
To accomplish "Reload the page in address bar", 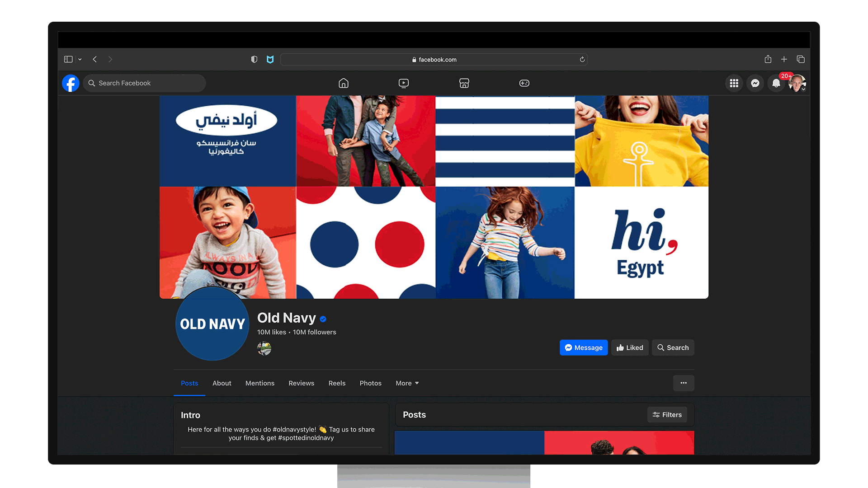I will pos(582,60).
